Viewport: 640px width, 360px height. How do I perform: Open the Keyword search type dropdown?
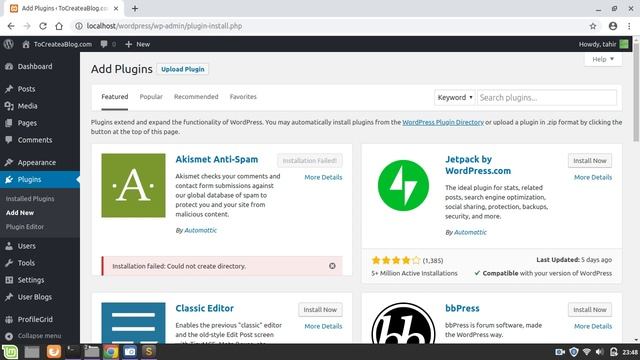click(x=455, y=98)
